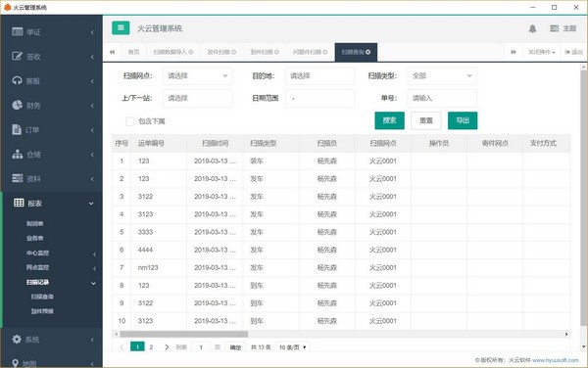Click the 签收 edit icon in sidebar
588x368 pixels.
[18, 56]
